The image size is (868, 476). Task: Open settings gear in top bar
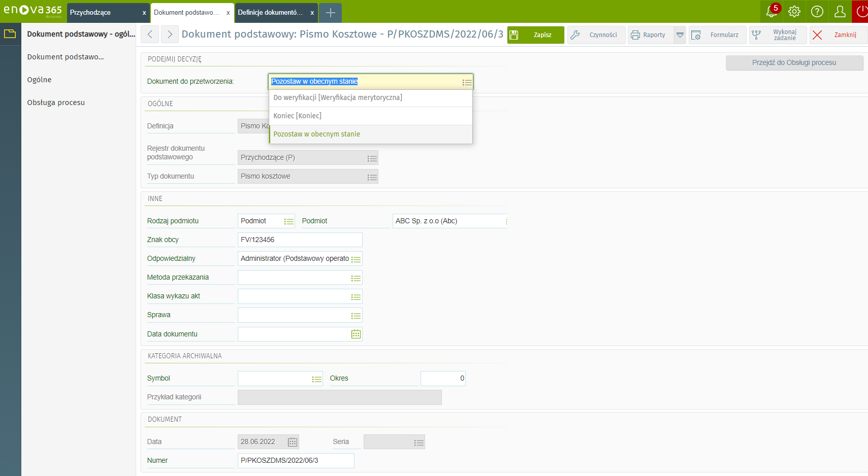pos(794,12)
